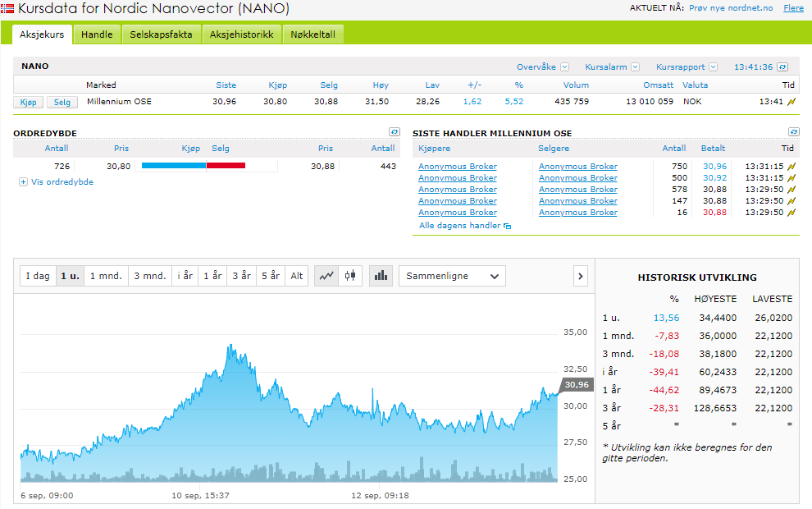Click lightning icon for the 578 trade
This screenshot has width=812, height=509.
pyautogui.click(x=791, y=189)
